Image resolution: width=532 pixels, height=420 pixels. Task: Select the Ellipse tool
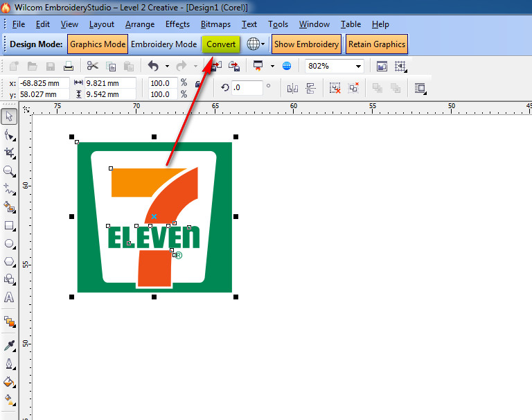tap(9, 243)
